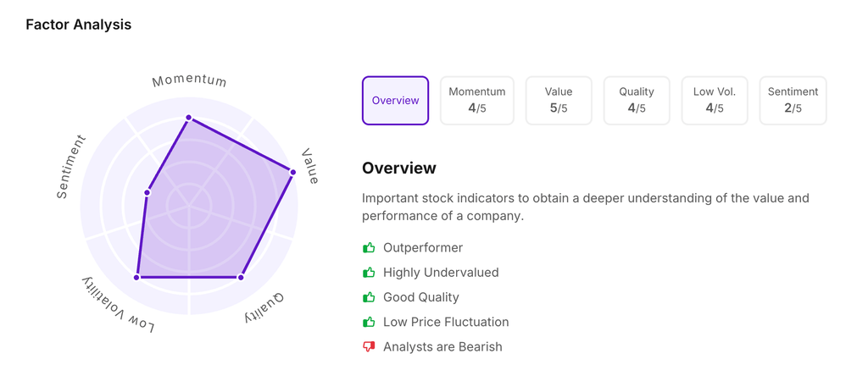Click the thumbs-up icon beside Outperformer

coord(369,248)
